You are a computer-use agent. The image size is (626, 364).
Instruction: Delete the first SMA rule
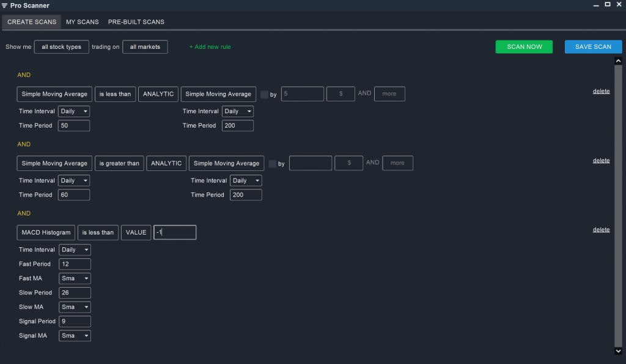coord(601,91)
